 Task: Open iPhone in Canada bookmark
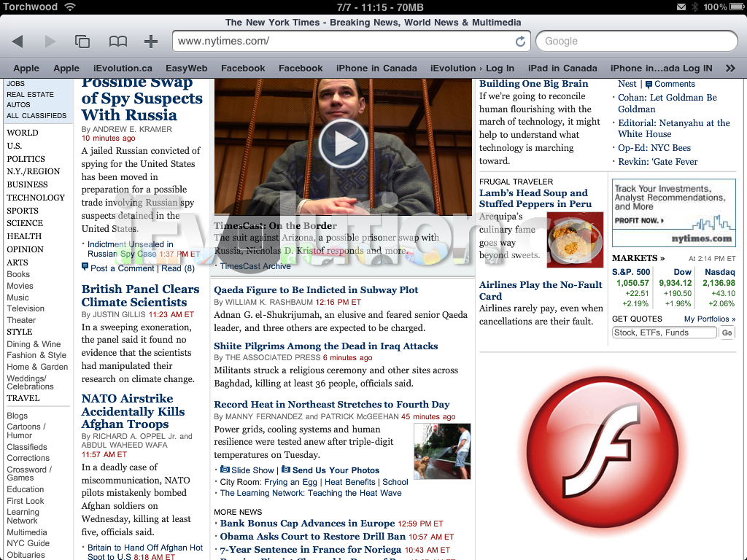click(376, 68)
